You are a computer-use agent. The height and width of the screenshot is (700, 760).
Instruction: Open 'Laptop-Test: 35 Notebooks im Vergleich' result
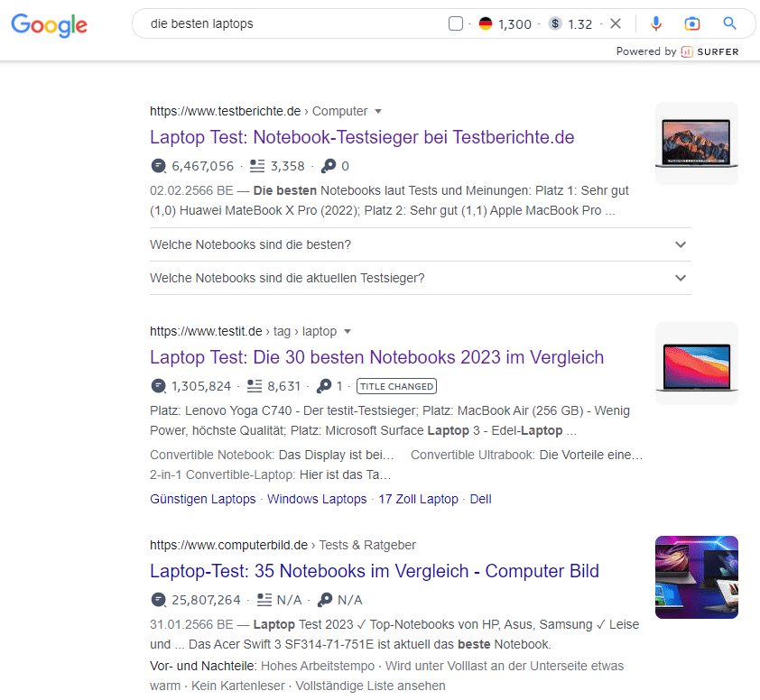tap(375, 571)
